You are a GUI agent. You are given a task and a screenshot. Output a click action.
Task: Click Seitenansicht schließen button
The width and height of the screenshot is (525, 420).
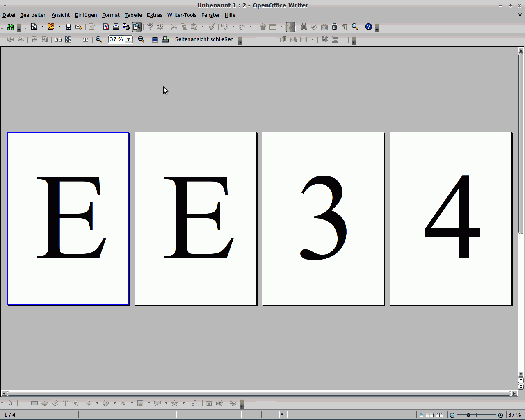pyautogui.click(x=204, y=39)
